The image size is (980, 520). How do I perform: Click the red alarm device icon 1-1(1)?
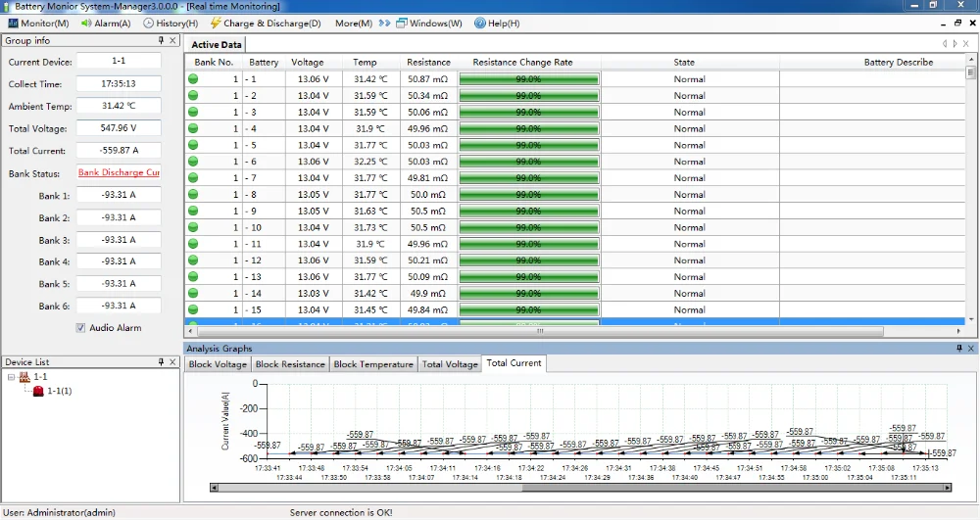38,391
